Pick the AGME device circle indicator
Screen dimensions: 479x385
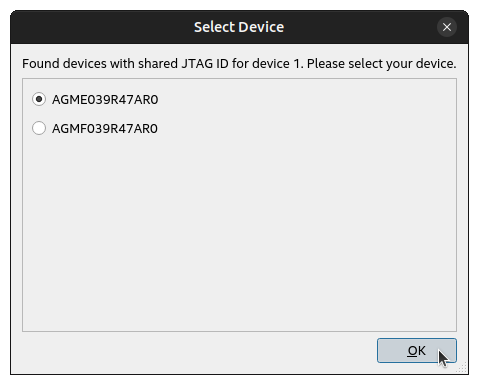click(39, 99)
